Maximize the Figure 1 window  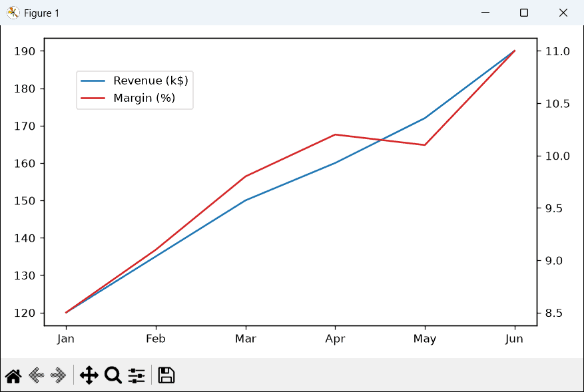524,13
